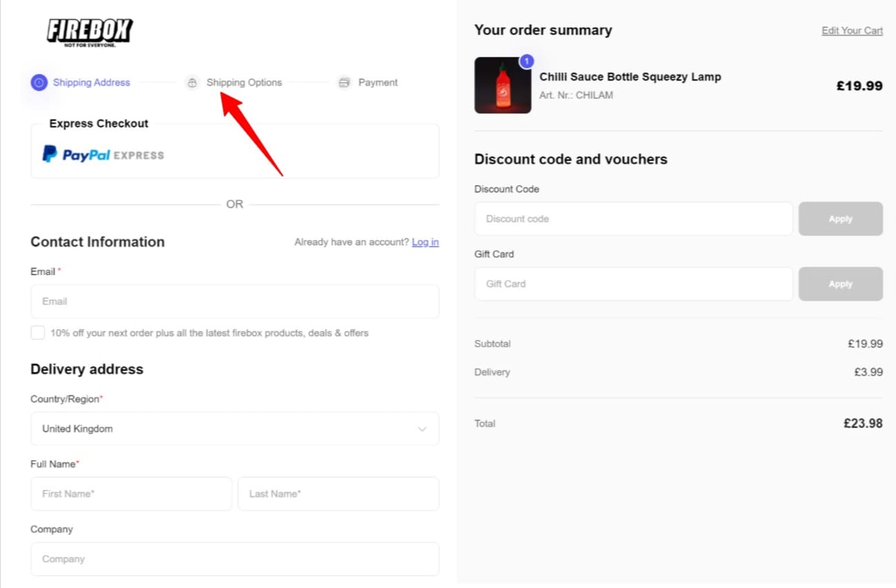Click the quantity badge on the product image
896x588 pixels.
click(x=526, y=61)
